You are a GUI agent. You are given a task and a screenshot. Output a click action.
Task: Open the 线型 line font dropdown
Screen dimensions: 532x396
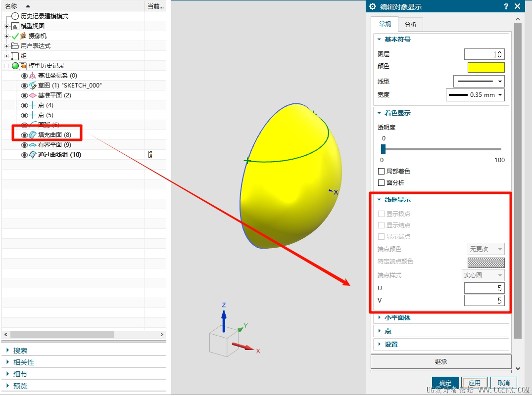click(479, 82)
